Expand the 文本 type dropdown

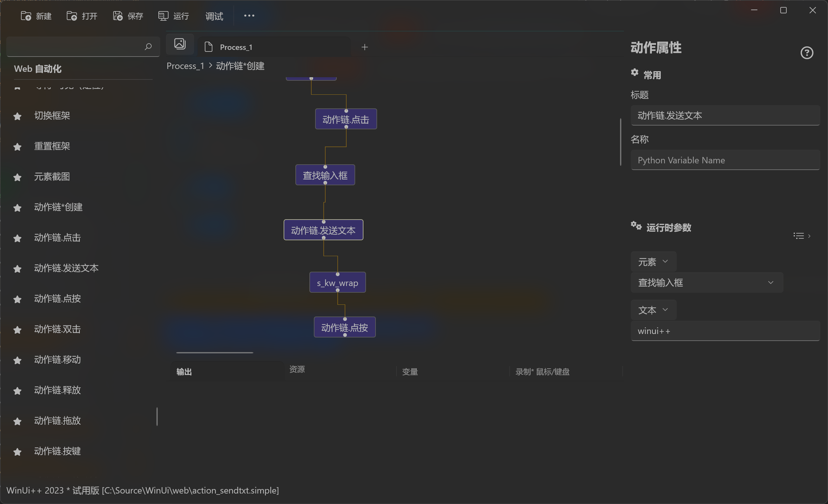(653, 310)
